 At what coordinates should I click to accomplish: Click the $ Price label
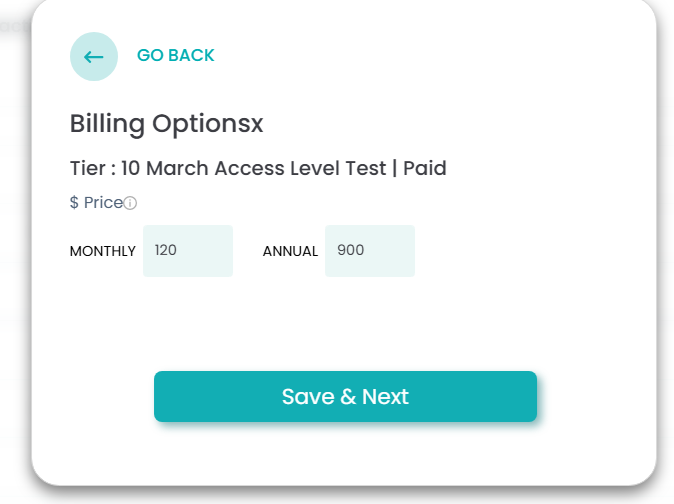point(96,203)
